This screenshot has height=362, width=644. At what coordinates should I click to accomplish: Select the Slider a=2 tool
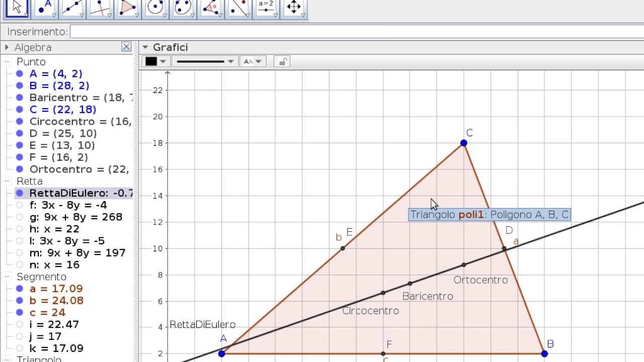[x=266, y=7]
